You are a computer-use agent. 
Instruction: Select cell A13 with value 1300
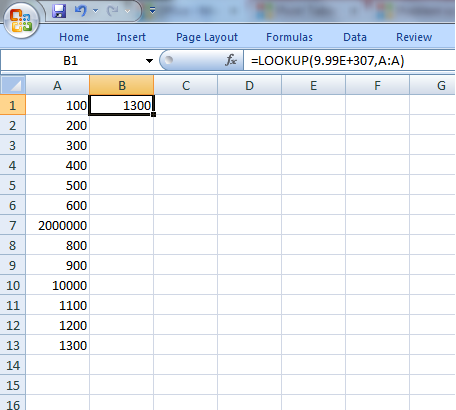pyautogui.click(x=57, y=345)
